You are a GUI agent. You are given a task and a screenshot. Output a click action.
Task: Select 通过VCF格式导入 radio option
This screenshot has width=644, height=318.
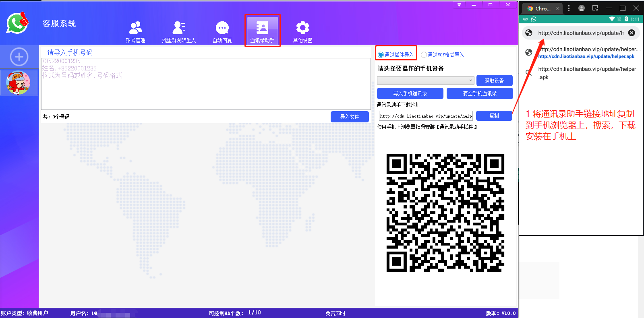click(x=442, y=55)
